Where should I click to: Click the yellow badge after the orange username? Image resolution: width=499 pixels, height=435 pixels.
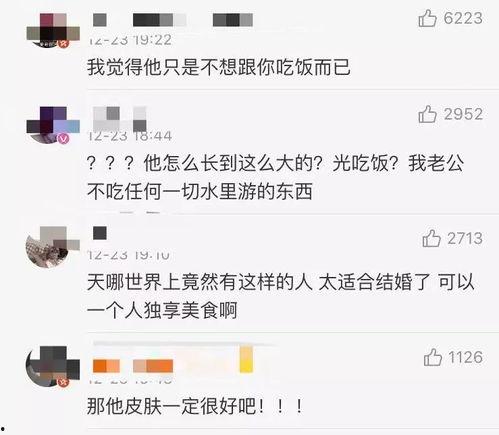pos(246,359)
